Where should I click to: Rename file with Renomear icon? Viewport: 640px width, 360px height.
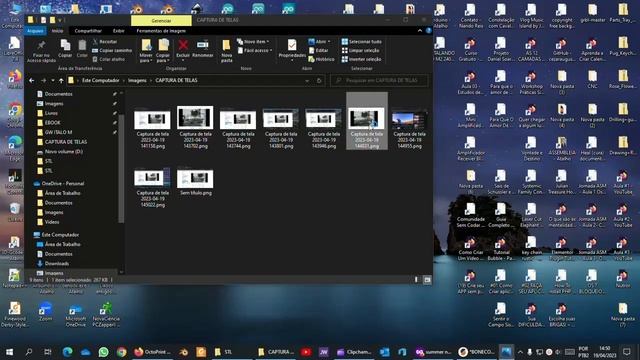tap(203, 49)
